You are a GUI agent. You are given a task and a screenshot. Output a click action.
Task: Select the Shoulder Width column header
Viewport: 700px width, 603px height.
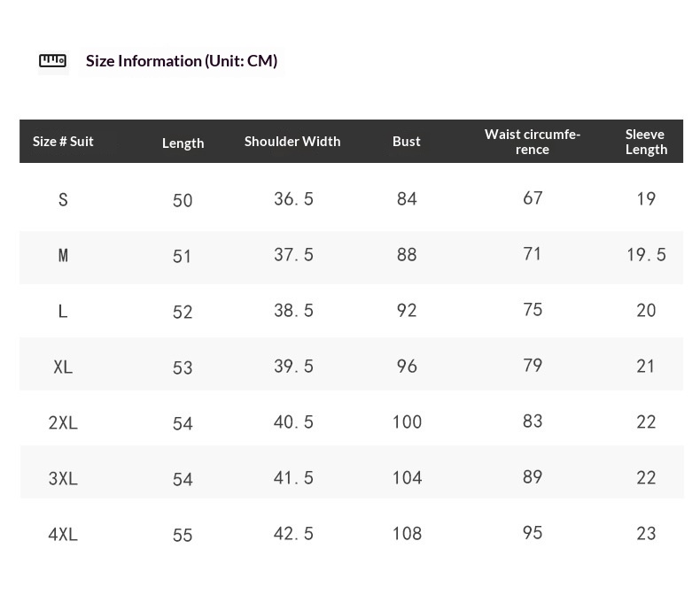pyautogui.click(x=292, y=141)
